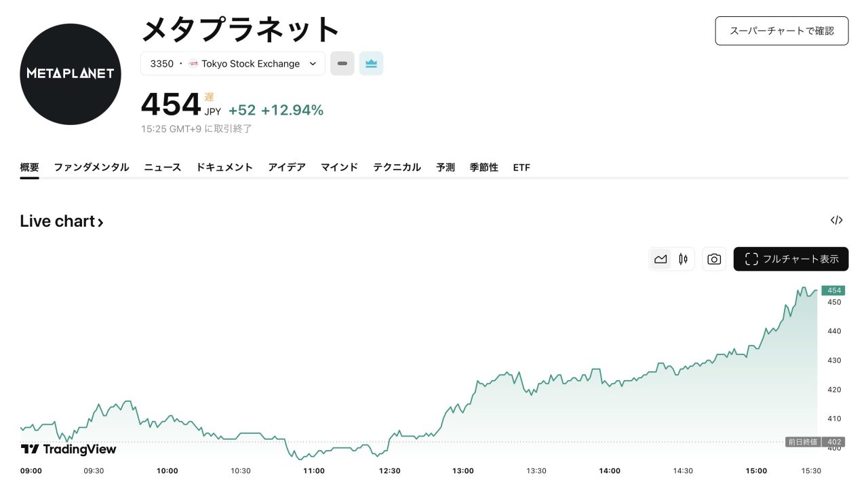
Task: Open the ファンダメンタル tab
Action: tap(92, 167)
